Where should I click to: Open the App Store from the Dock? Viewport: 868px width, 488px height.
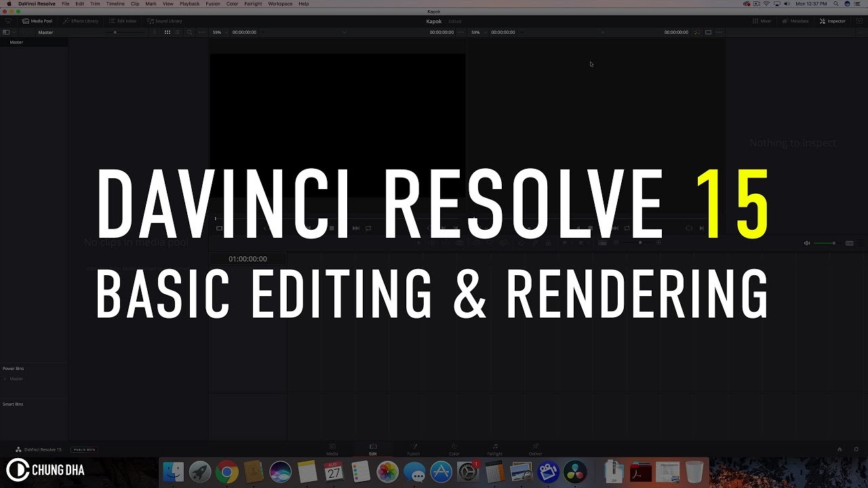[x=441, y=472]
